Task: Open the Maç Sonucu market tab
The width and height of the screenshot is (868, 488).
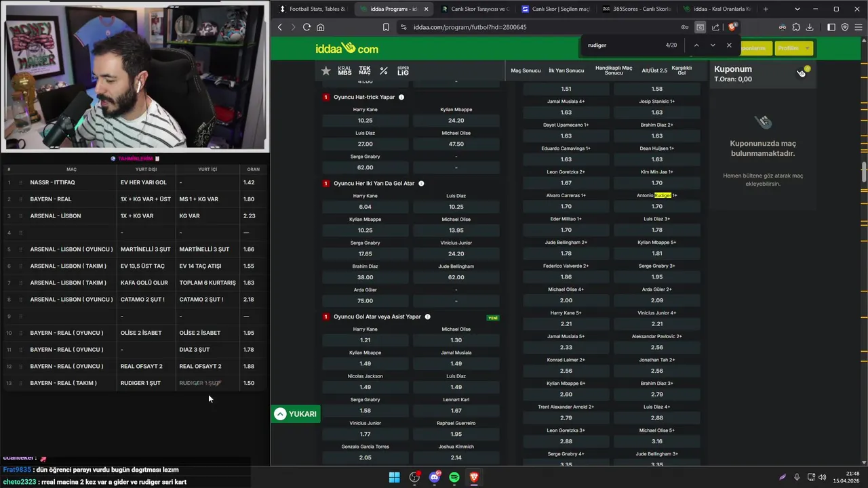Action: (526, 70)
